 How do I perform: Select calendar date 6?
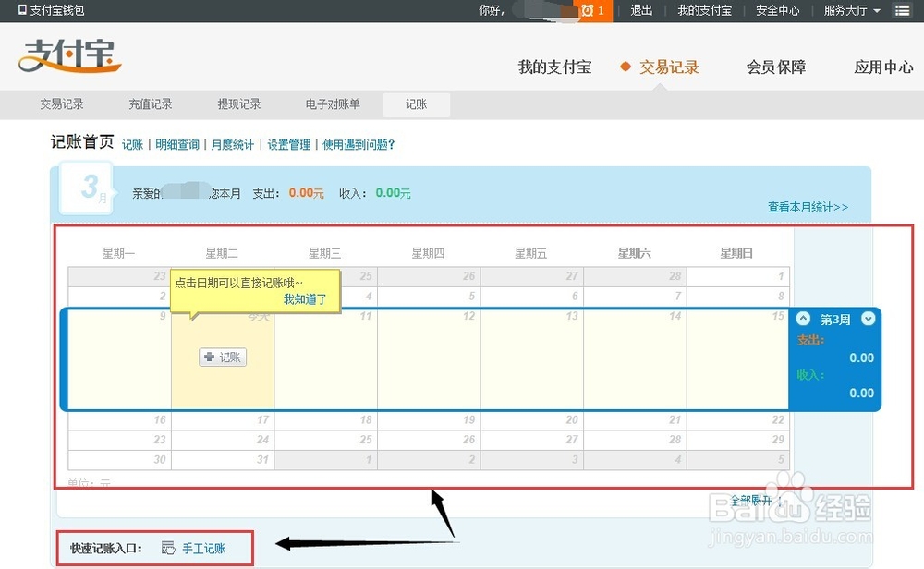pyautogui.click(x=532, y=296)
